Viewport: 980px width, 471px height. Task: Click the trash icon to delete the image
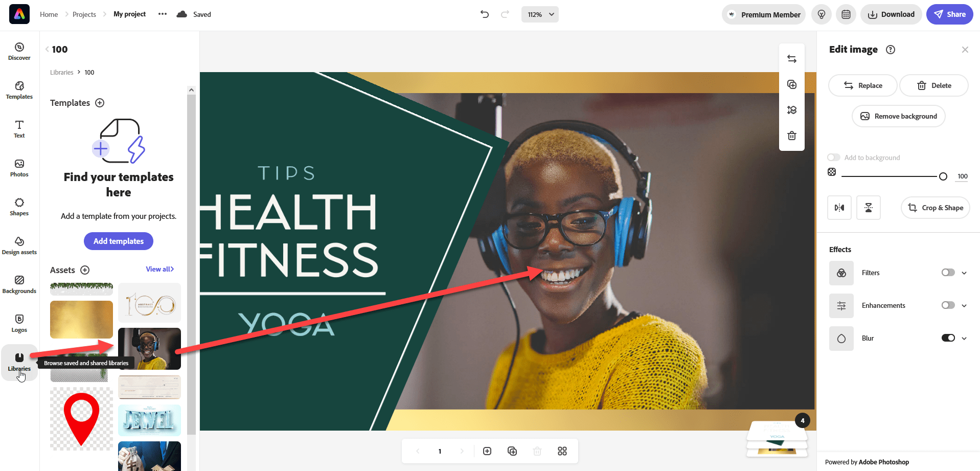coord(792,136)
